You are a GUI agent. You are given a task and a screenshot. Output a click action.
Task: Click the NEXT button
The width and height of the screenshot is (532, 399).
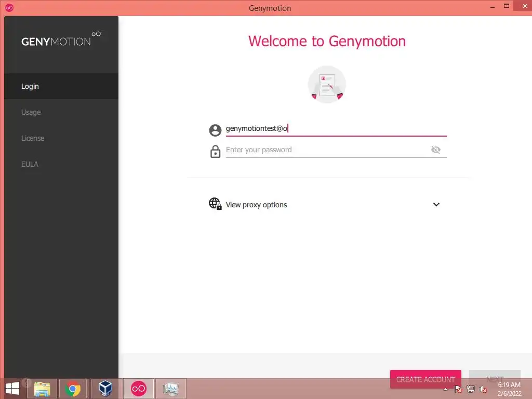[x=495, y=379]
